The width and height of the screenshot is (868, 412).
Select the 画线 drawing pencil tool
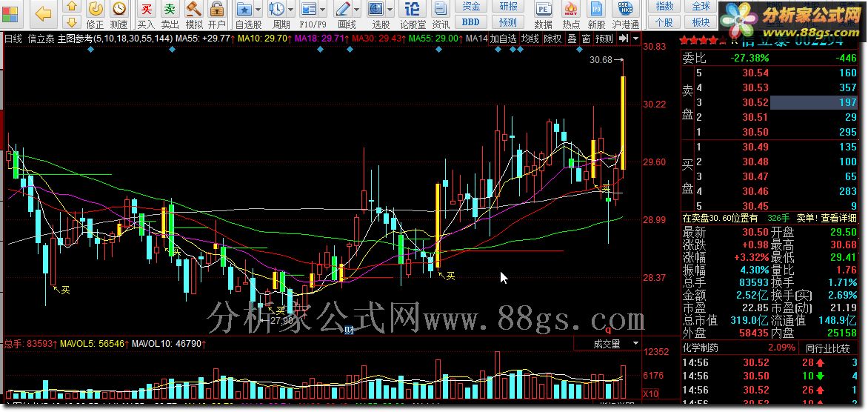tap(343, 10)
